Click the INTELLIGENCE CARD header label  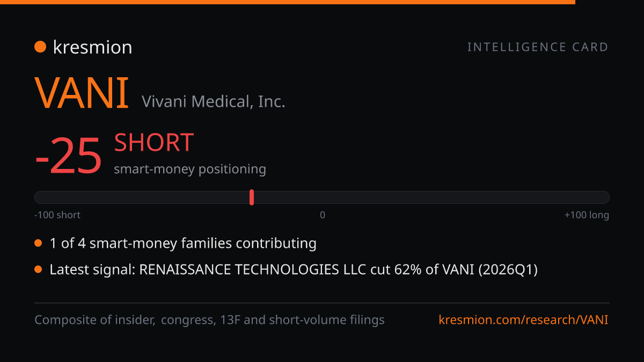(538, 47)
